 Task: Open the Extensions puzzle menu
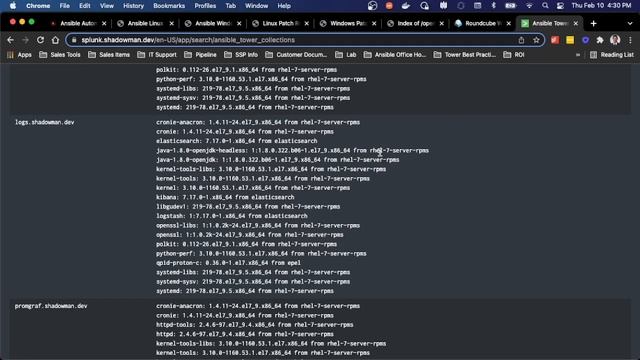(x=600, y=40)
